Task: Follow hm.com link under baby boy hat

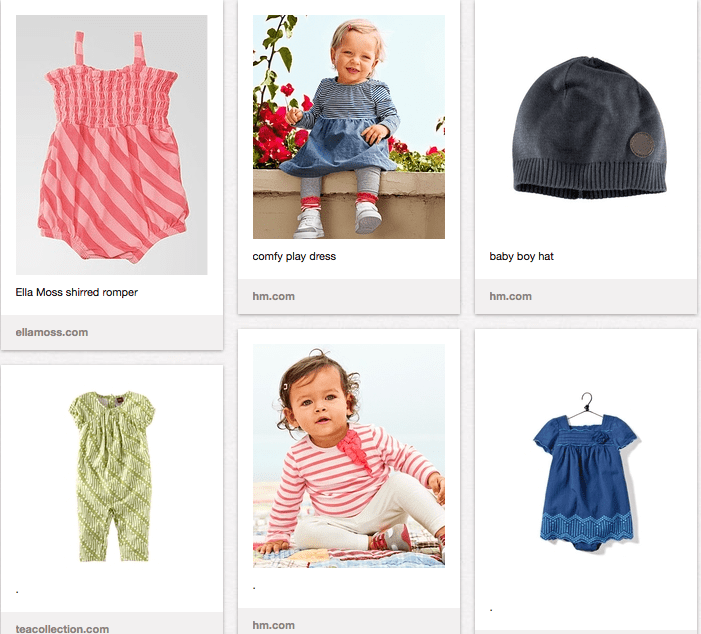Action: pyautogui.click(x=510, y=296)
